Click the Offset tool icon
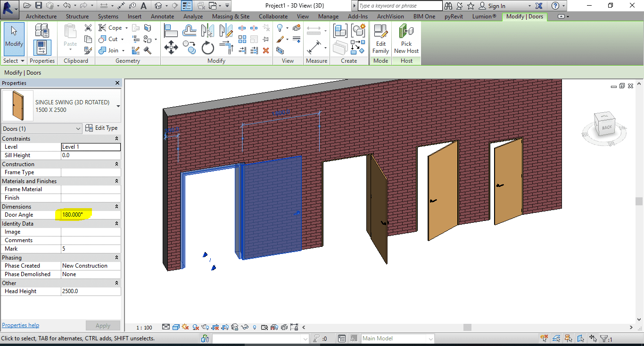644x346 pixels. pos(190,31)
